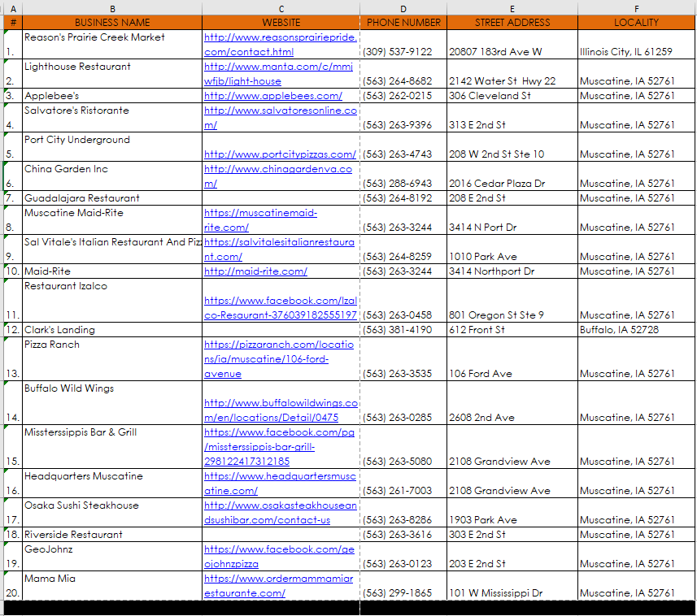
Task: Select column F header
Action: [636, 9]
